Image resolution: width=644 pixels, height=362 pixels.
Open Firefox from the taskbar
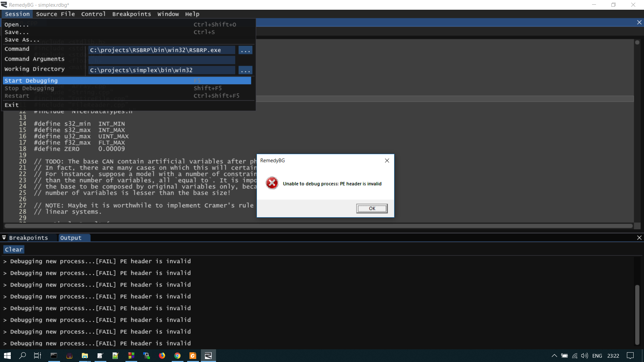click(x=162, y=356)
